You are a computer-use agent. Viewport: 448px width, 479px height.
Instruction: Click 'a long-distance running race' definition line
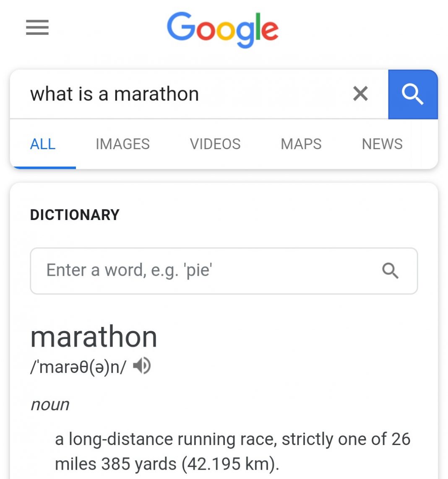point(168,439)
